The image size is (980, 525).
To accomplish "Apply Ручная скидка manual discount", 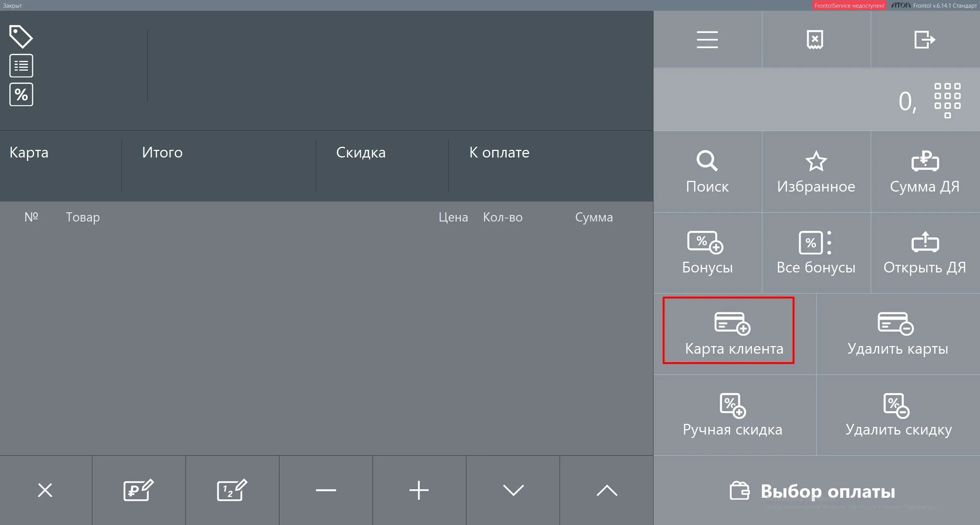I will click(735, 415).
